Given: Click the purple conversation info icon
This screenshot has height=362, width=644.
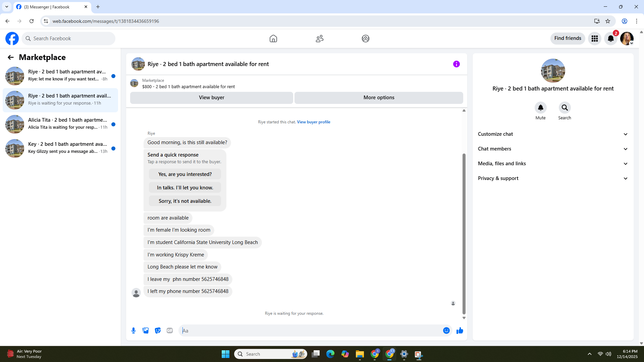Looking at the screenshot, I should [x=456, y=64].
